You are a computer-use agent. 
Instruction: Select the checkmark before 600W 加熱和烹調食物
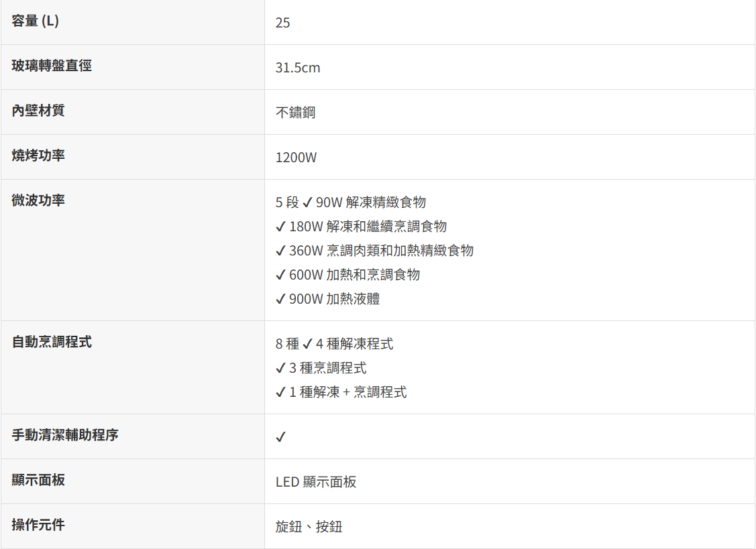point(281,276)
